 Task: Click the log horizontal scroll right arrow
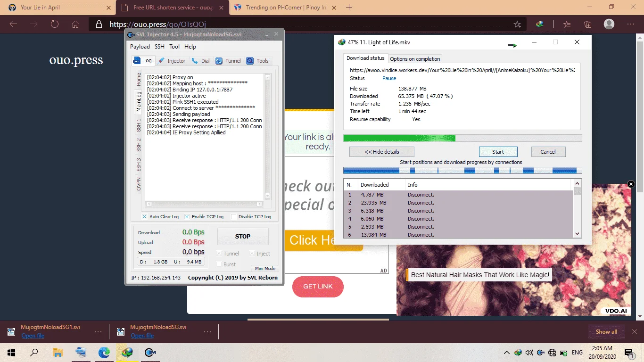point(259,204)
